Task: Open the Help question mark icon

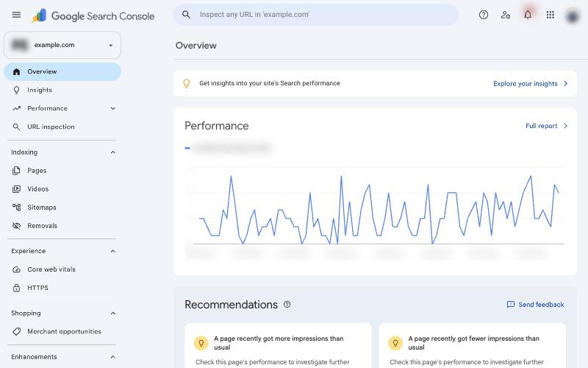Action: 484,15
